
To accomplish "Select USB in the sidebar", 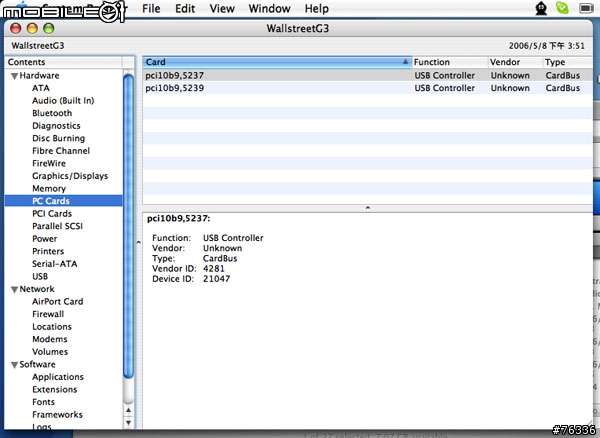I will click(x=40, y=276).
